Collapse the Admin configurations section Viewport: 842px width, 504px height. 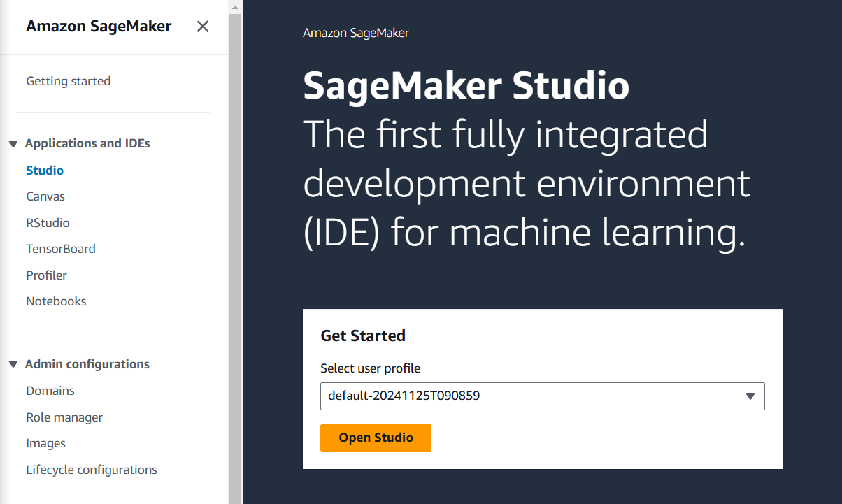pos(13,364)
